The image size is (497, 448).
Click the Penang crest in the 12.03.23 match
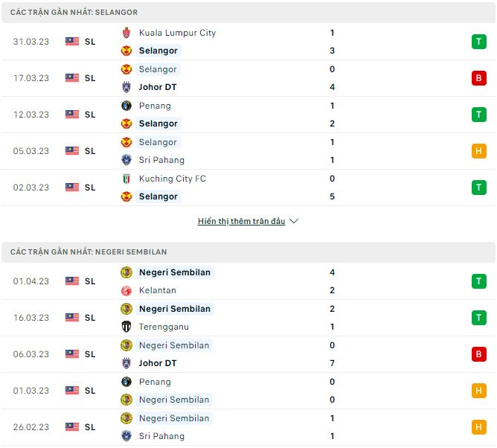(126, 106)
